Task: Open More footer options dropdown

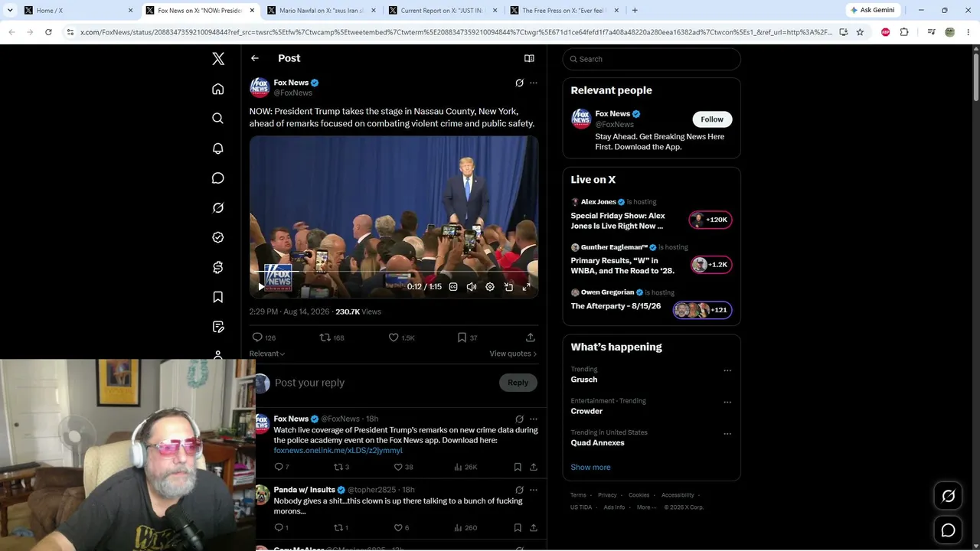Action: point(646,507)
